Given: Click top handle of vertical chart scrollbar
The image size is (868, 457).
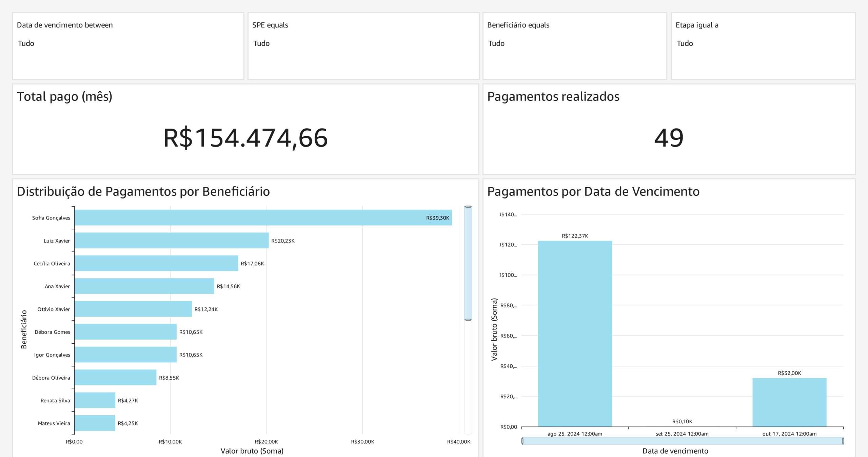Looking at the screenshot, I should [x=468, y=207].
